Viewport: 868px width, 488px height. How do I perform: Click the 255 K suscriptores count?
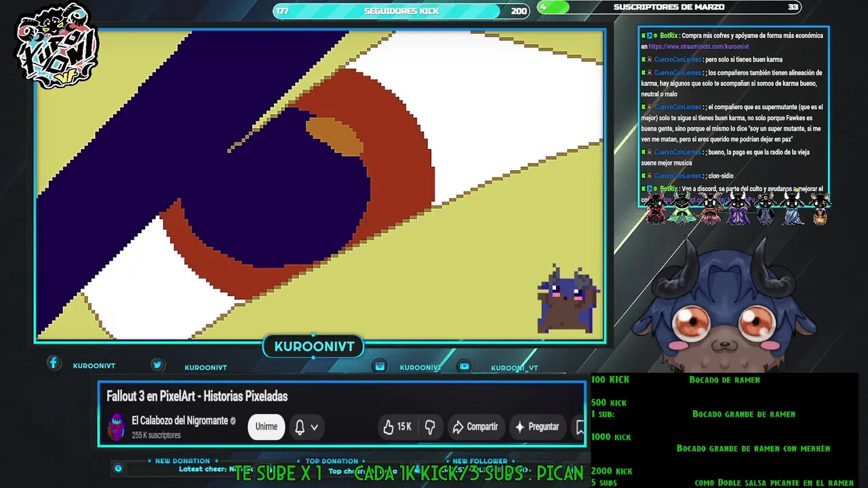coord(156,435)
